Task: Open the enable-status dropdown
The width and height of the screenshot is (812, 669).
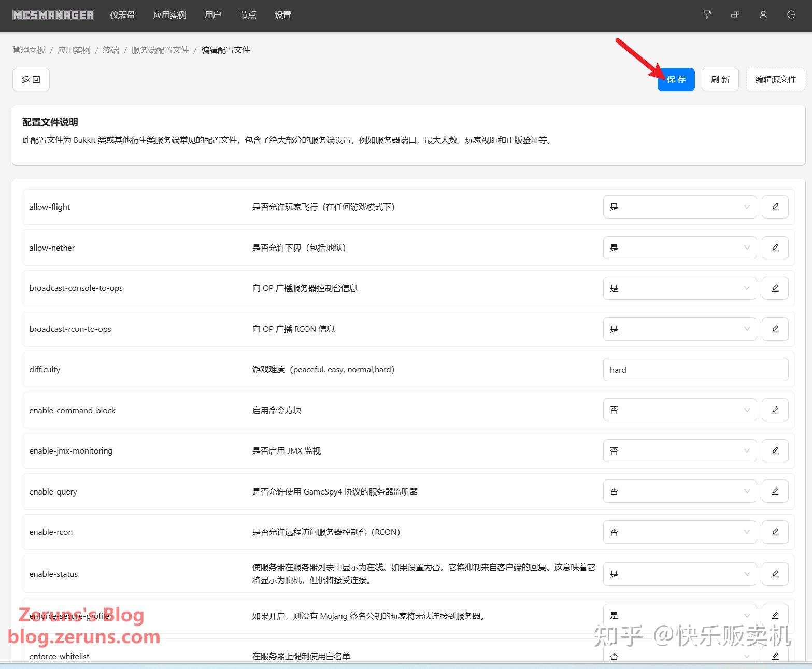Action: pos(680,574)
